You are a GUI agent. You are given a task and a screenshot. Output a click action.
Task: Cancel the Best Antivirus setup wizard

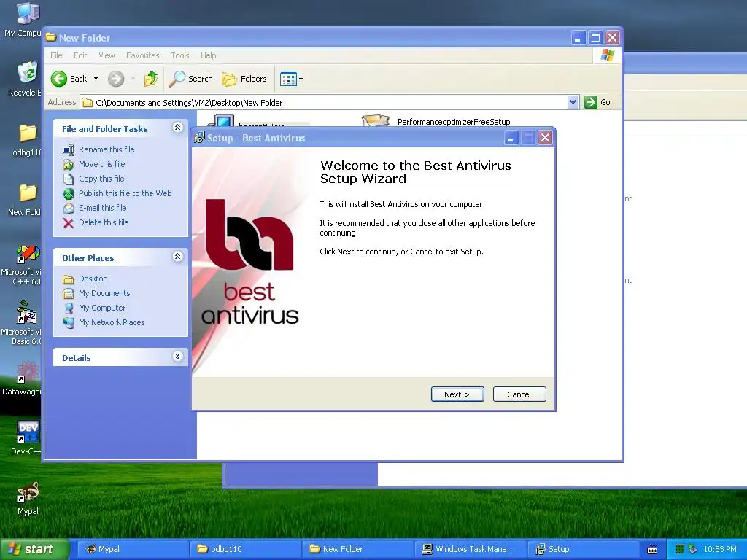coord(519,394)
